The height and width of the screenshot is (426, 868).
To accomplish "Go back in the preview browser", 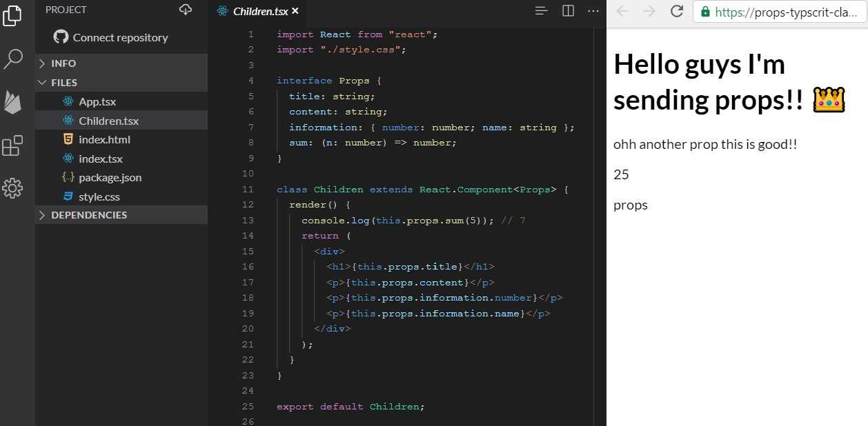I will (x=622, y=11).
